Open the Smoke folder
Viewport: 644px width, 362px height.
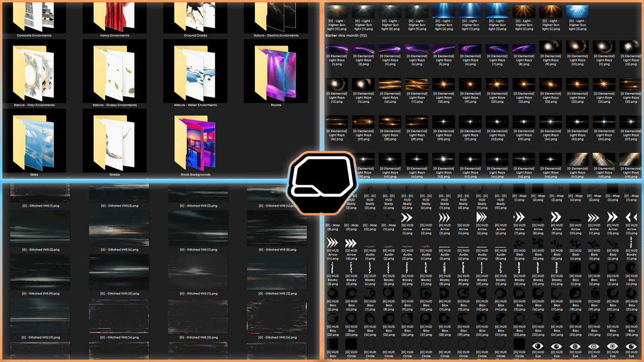coord(115,142)
